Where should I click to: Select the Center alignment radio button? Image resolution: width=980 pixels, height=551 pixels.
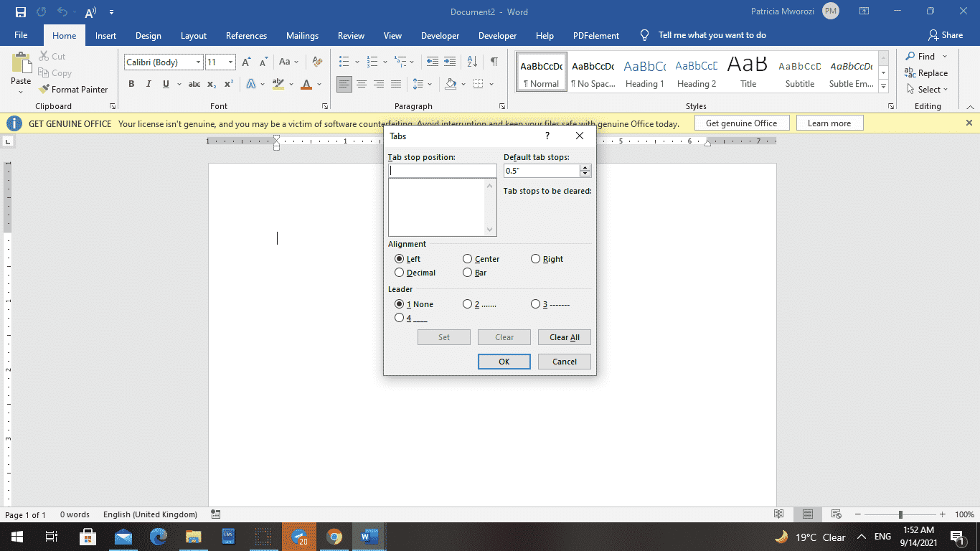pyautogui.click(x=467, y=259)
